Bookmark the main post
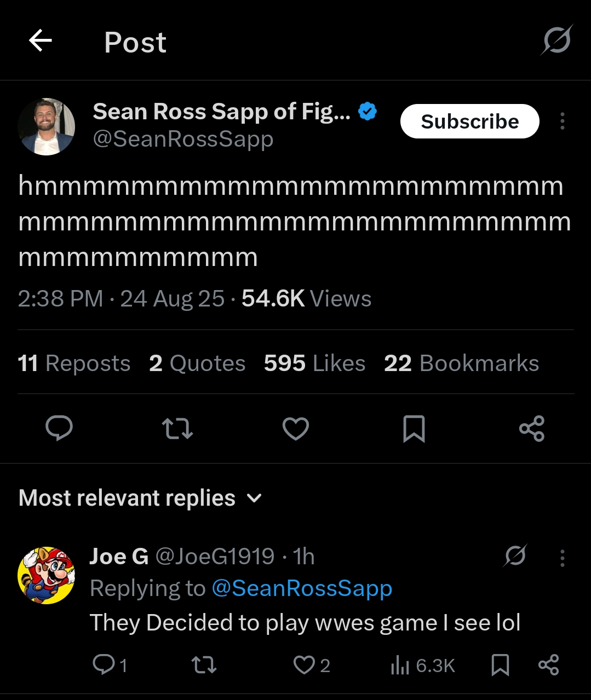Viewport: 591px width, 700px height. [x=414, y=428]
